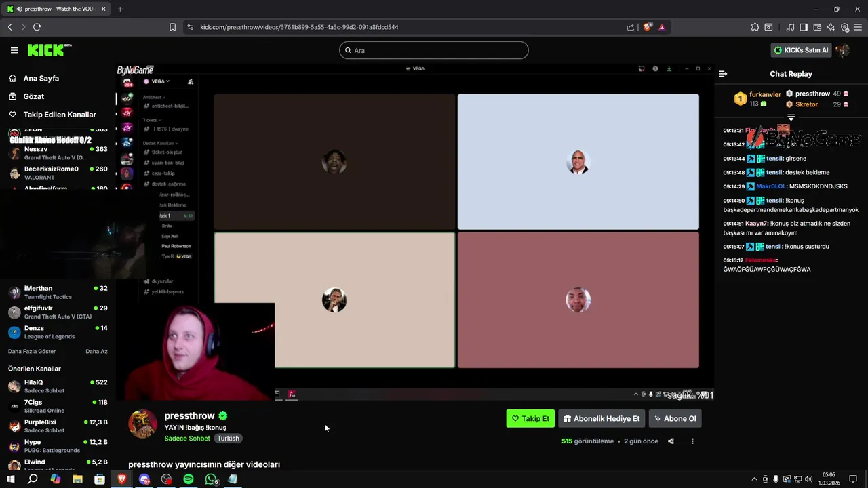Open Brave Shields icon
The width and height of the screenshot is (868, 488).
coord(647,27)
